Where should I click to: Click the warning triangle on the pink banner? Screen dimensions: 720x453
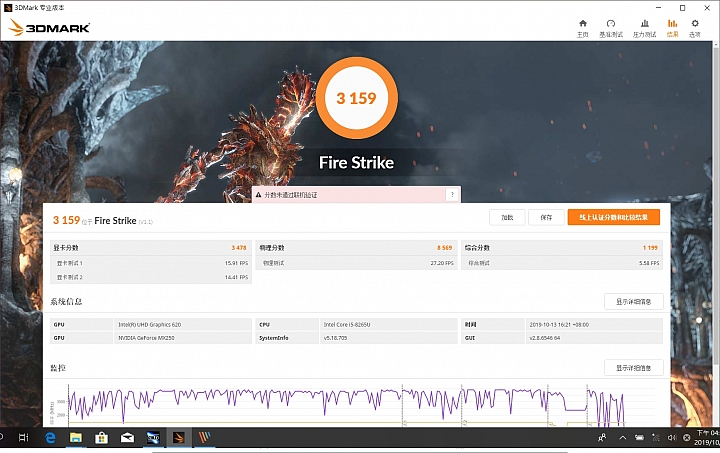[259, 195]
